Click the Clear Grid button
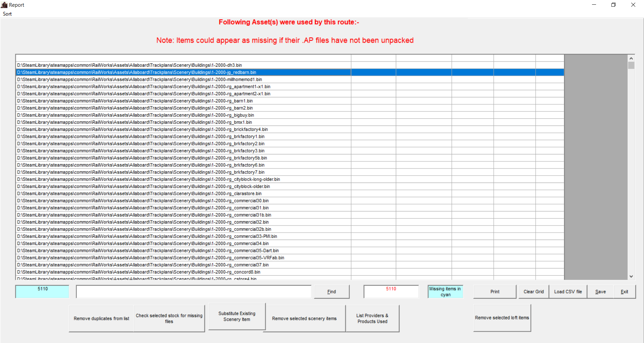 coord(533,292)
